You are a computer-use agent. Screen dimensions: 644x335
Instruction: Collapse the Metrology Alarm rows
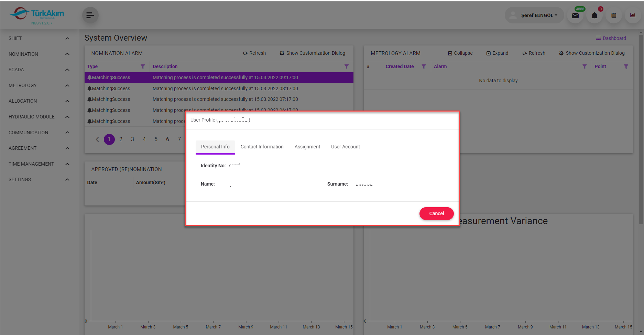point(460,53)
